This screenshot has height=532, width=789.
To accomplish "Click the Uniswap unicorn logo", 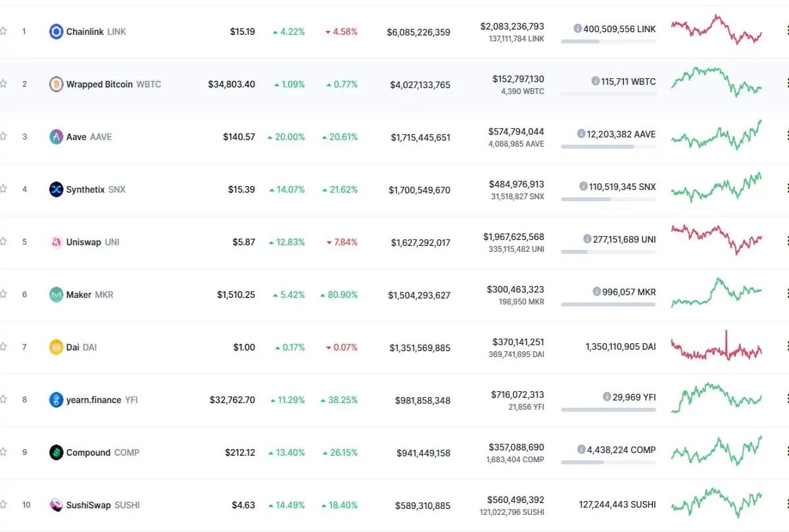I will click(56, 242).
